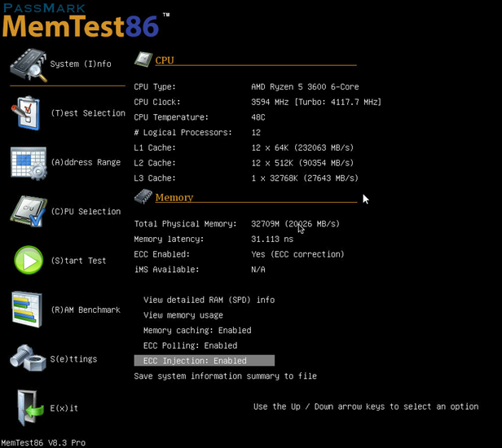Image resolution: width=502 pixels, height=448 pixels.
Task: Click the Up / Down arrow keys hint text
Action: pyautogui.click(x=366, y=406)
